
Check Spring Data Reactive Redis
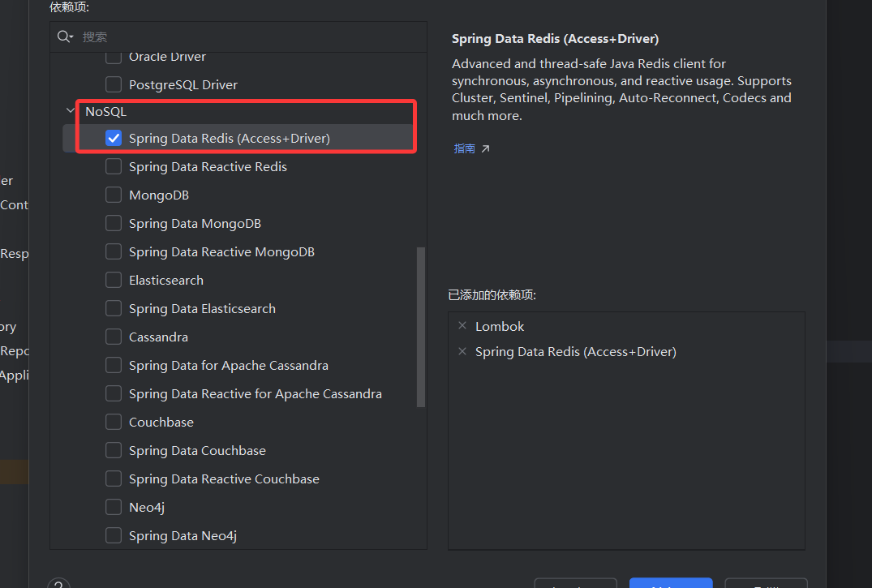(x=114, y=166)
